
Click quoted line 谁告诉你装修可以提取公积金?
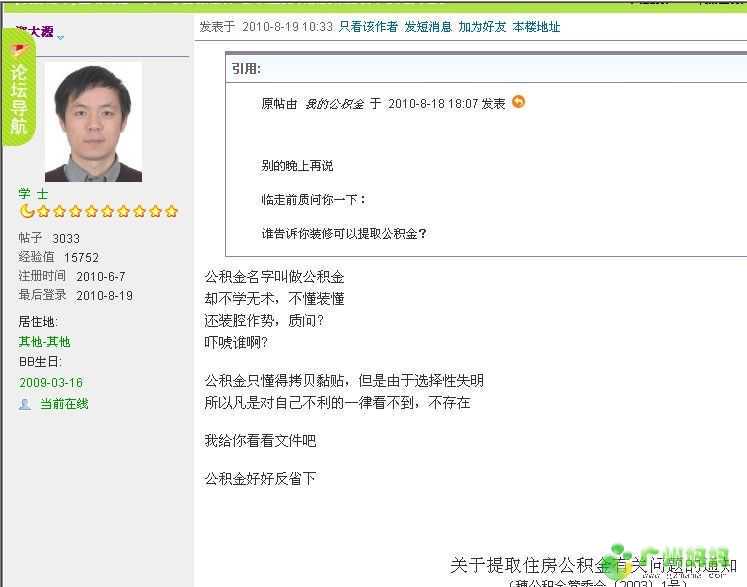[x=344, y=233]
